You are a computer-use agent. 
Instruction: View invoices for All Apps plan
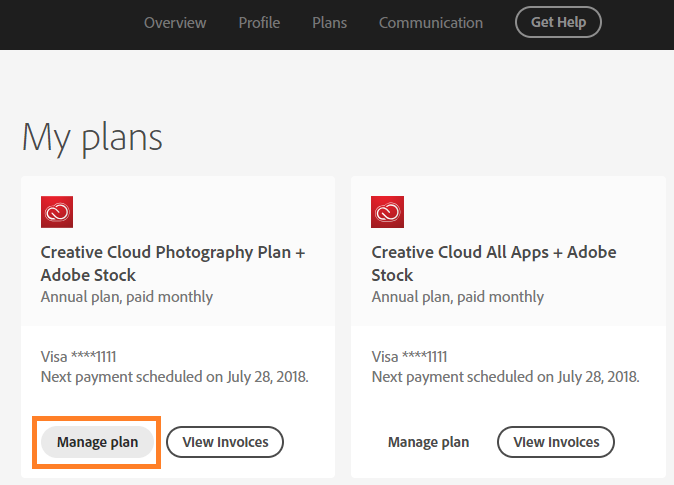(556, 442)
